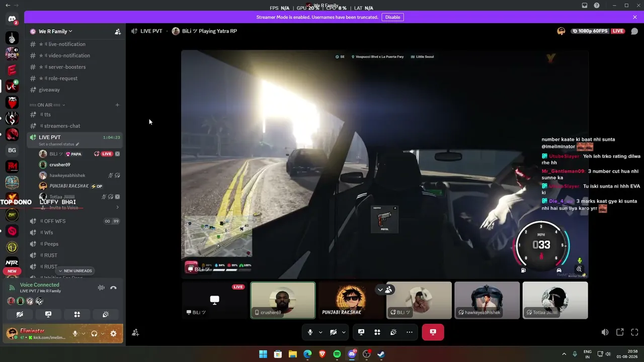The height and width of the screenshot is (362, 644).
Task: Open microphone input options arrow in control bar
Action: (x=320, y=332)
